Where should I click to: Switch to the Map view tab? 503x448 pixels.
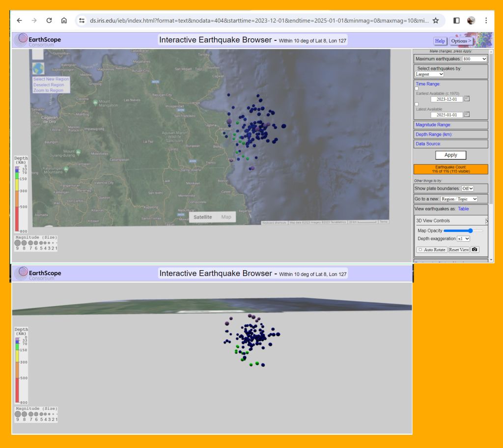(226, 217)
